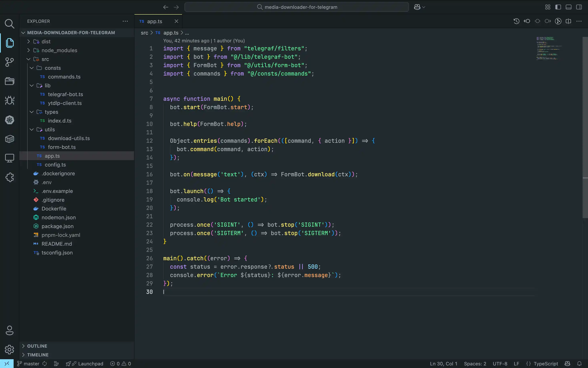The height and width of the screenshot is (368, 588).
Task: Open Run and Debug view
Action: (x=9, y=100)
